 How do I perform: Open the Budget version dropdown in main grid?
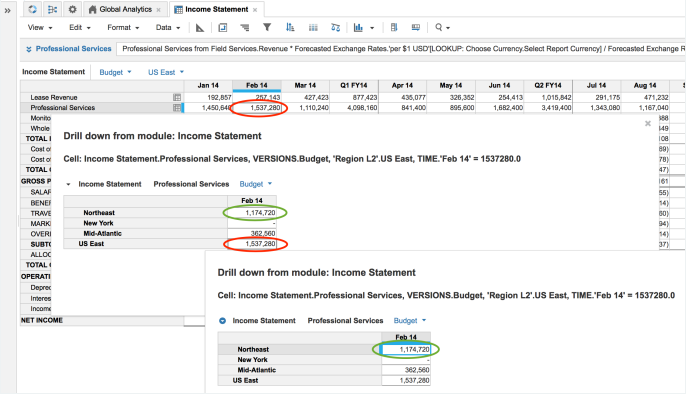[x=115, y=72]
